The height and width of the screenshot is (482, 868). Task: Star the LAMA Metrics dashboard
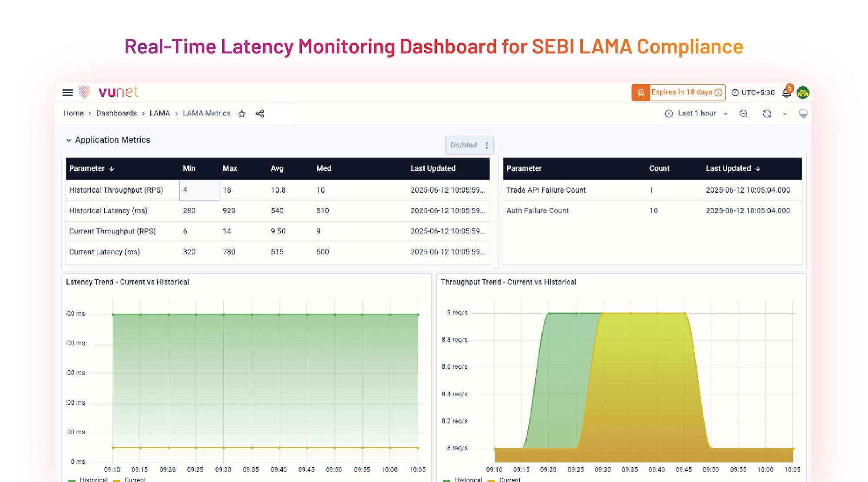coord(242,114)
